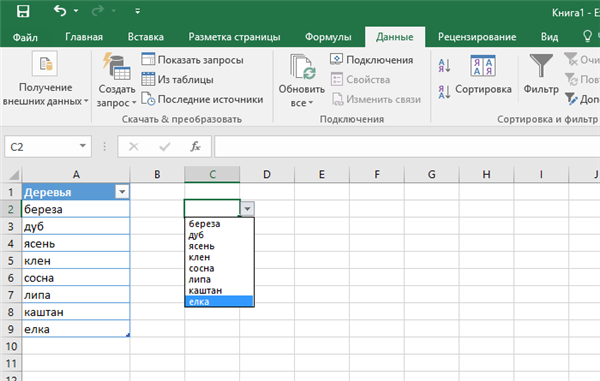600x381 pixels.
Task: Open the Деревья column filter dropdown
Action: 122,192
